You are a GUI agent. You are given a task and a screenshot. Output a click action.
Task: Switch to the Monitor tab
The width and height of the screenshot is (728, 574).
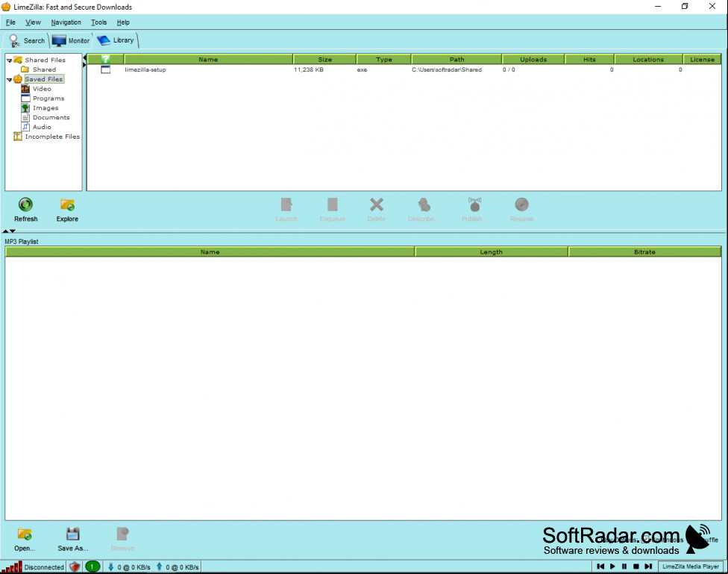[71, 41]
